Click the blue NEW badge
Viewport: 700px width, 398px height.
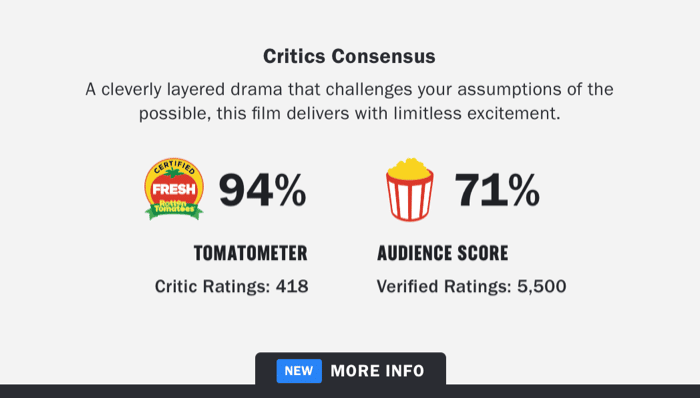click(299, 371)
